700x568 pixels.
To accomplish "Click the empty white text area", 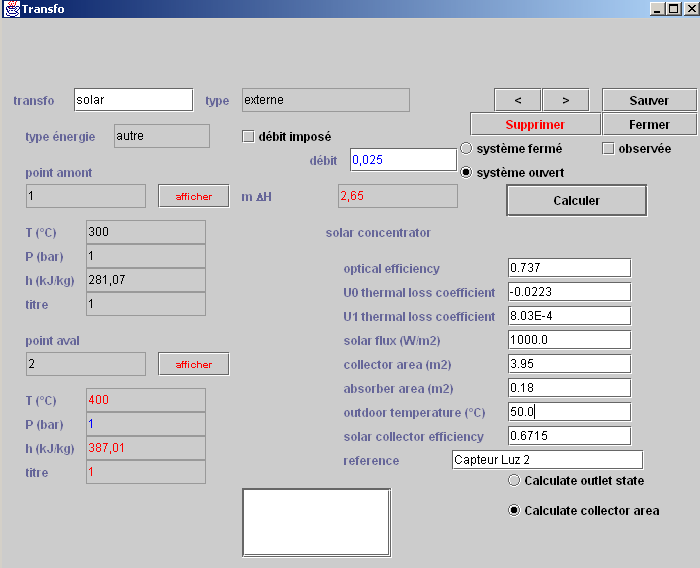I will [x=317, y=522].
